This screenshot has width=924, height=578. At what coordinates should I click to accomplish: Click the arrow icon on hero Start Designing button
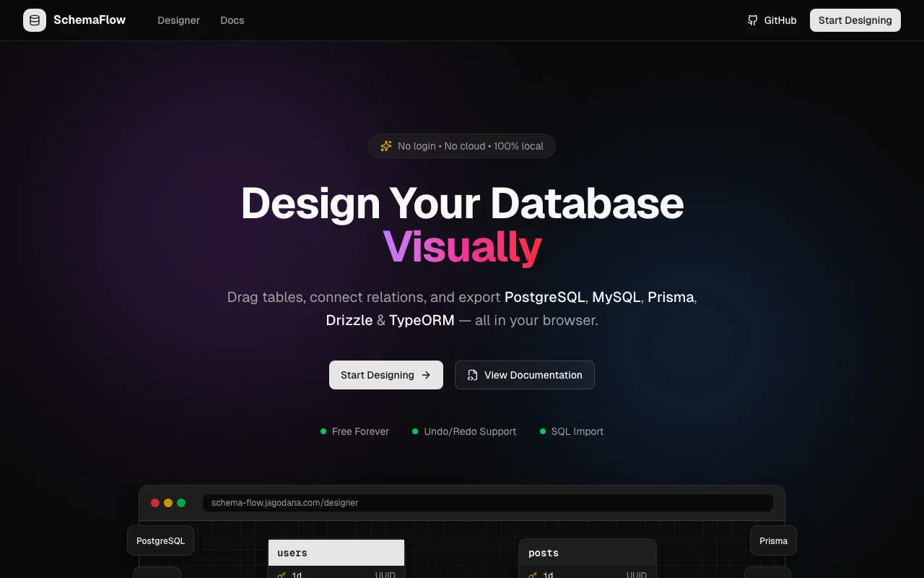(x=426, y=375)
